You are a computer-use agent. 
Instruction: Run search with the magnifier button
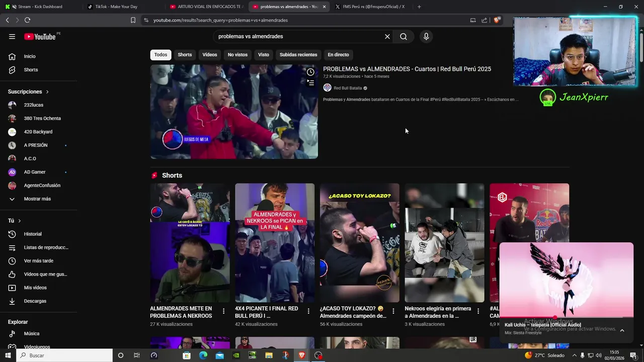[404, 36]
